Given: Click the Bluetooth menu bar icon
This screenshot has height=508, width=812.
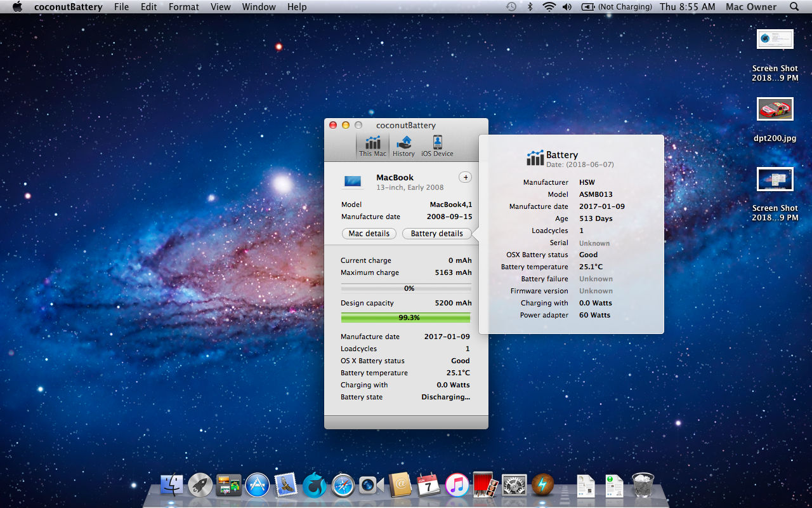Looking at the screenshot, I should 530,6.
